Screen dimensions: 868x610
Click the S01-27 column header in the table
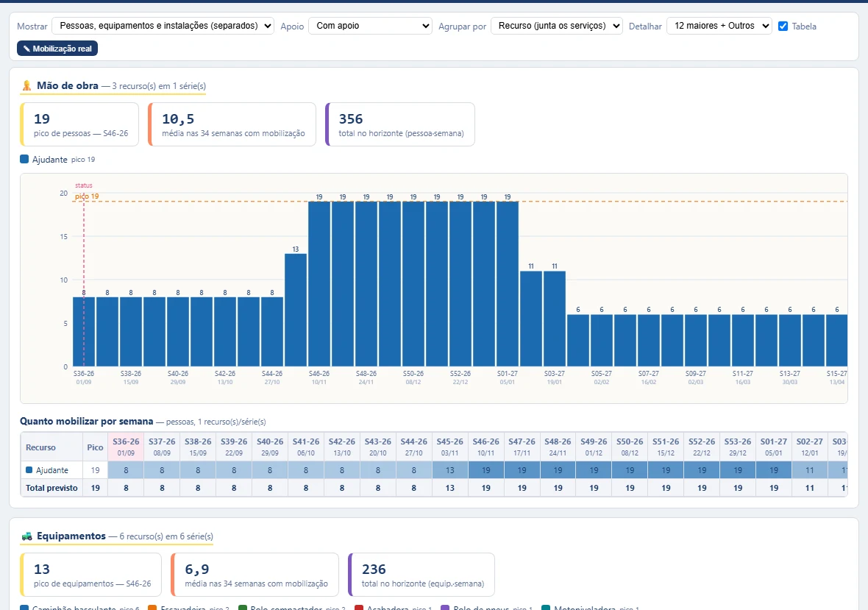coord(773,447)
